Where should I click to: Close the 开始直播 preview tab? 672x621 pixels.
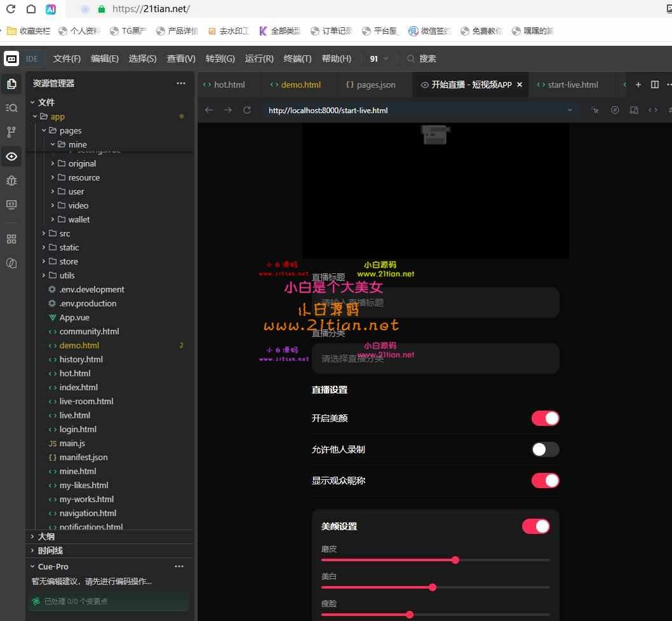tap(520, 85)
